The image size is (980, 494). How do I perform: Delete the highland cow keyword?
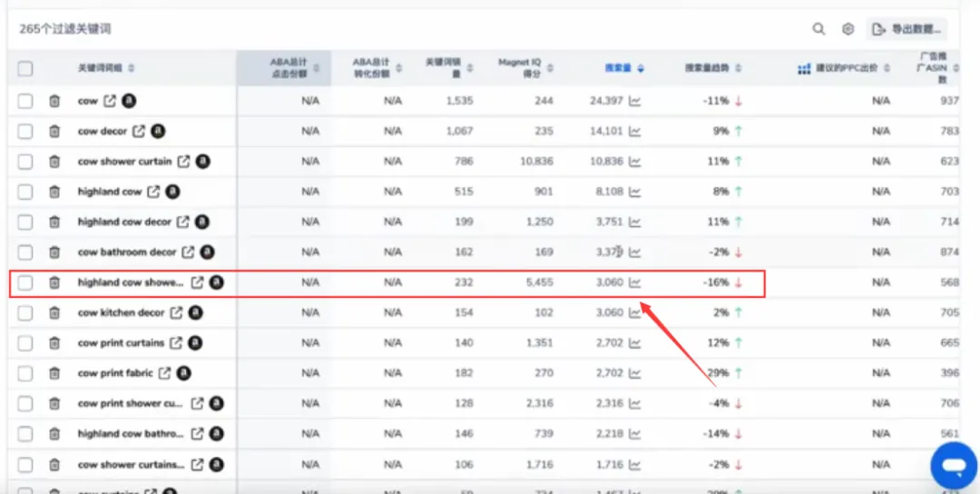coord(54,192)
